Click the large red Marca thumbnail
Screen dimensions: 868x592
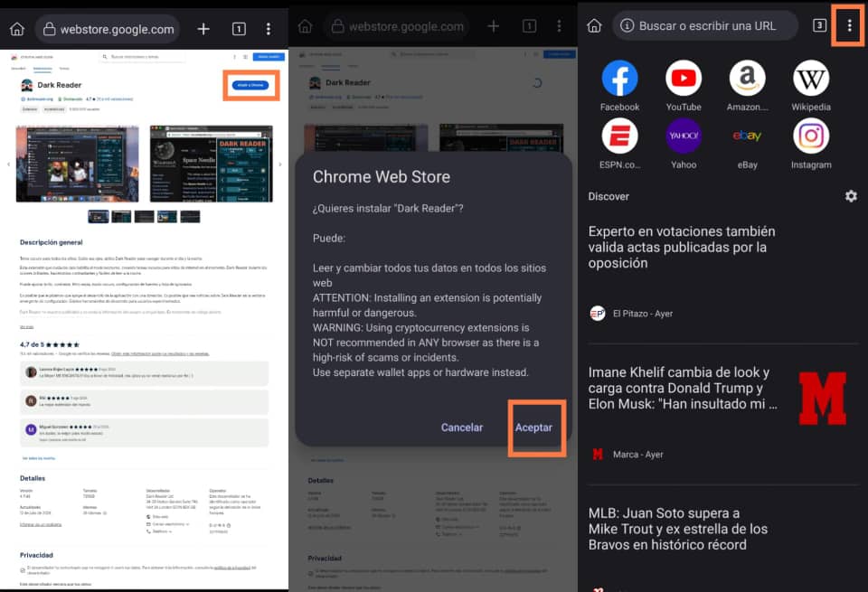[823, 398]
